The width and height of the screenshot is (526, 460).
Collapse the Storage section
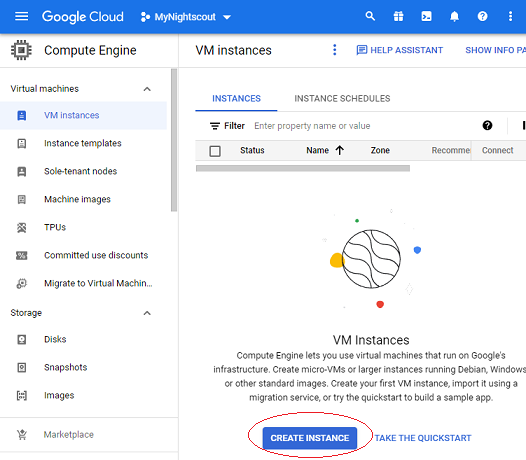[x=147, y=313]
